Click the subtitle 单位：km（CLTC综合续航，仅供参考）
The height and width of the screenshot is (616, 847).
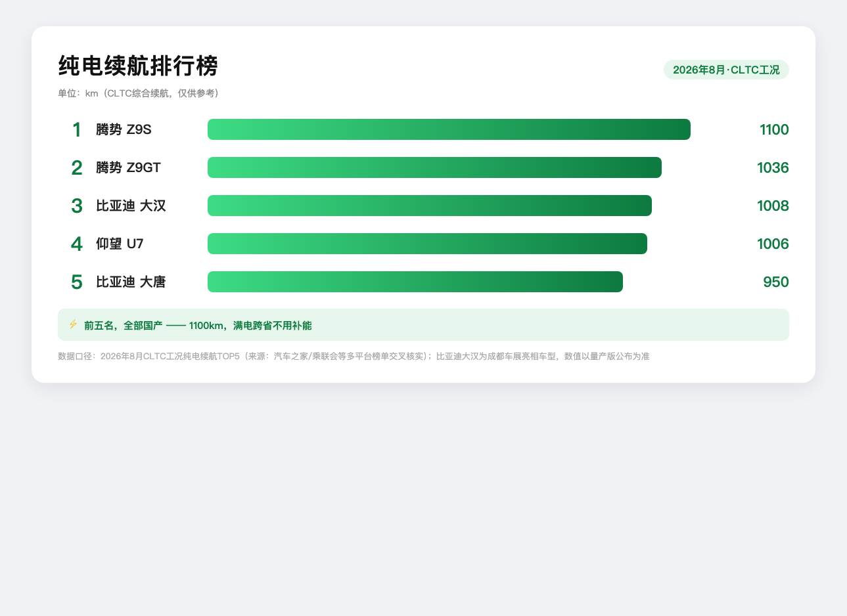click(x=138, y=93)
